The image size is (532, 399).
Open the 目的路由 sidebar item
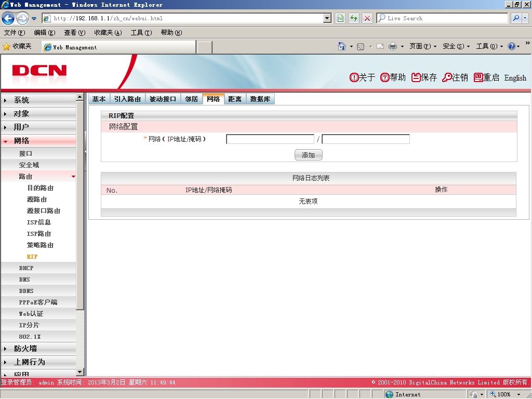[41, 188]
